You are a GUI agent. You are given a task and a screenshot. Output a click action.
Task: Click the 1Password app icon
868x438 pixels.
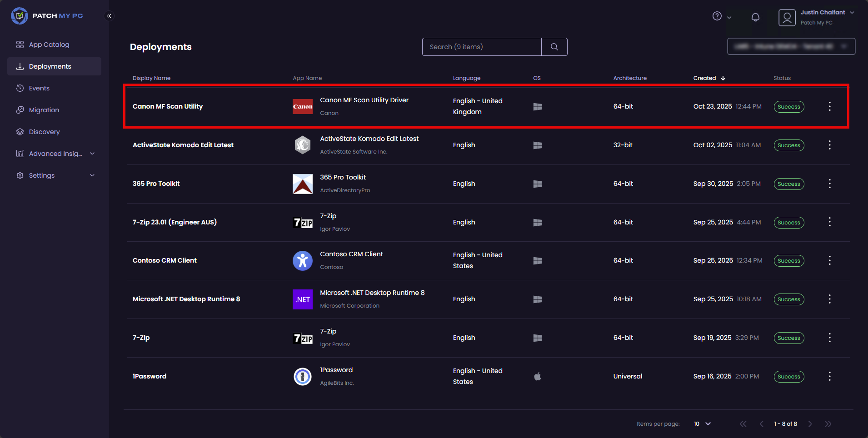point(302,376)
